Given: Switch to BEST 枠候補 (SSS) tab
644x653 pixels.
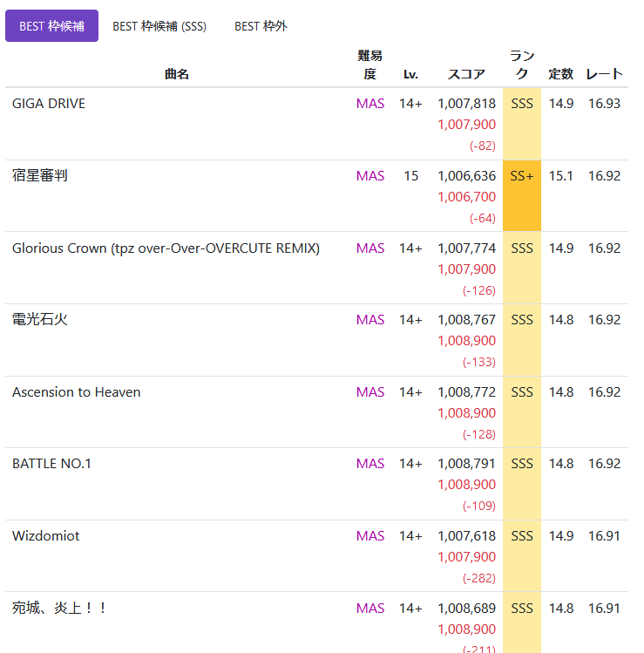Looking at the screenshot, I should coord(159,26).
